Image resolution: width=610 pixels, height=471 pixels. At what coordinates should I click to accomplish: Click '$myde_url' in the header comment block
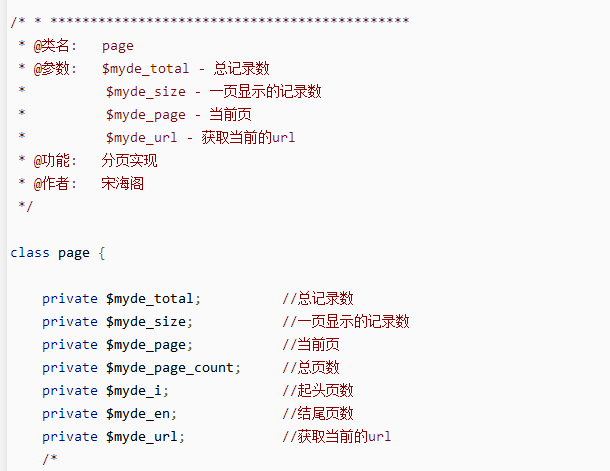[x=142, y=137]
